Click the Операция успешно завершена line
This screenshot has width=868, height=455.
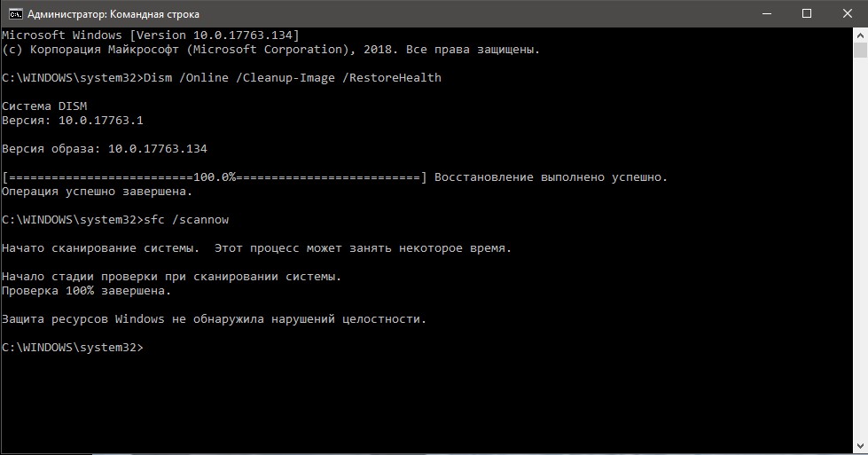[97, 192]
